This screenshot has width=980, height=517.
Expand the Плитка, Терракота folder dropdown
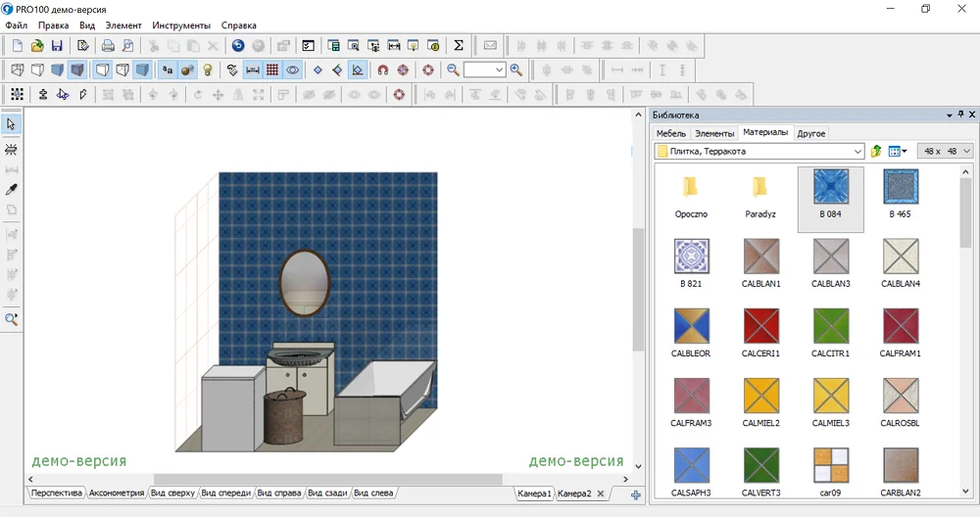tap(858, 152)
